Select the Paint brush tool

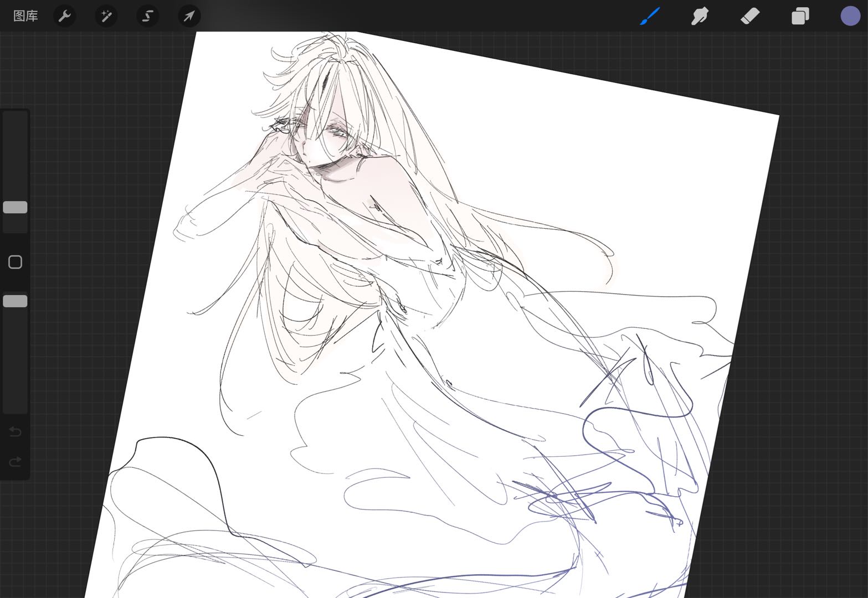[x=650, y=16]
